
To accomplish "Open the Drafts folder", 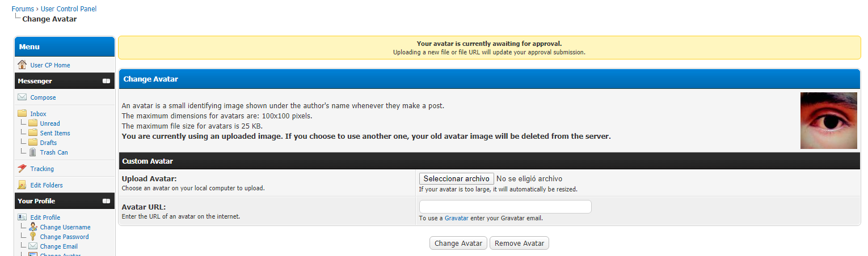I will pos(48,143).
